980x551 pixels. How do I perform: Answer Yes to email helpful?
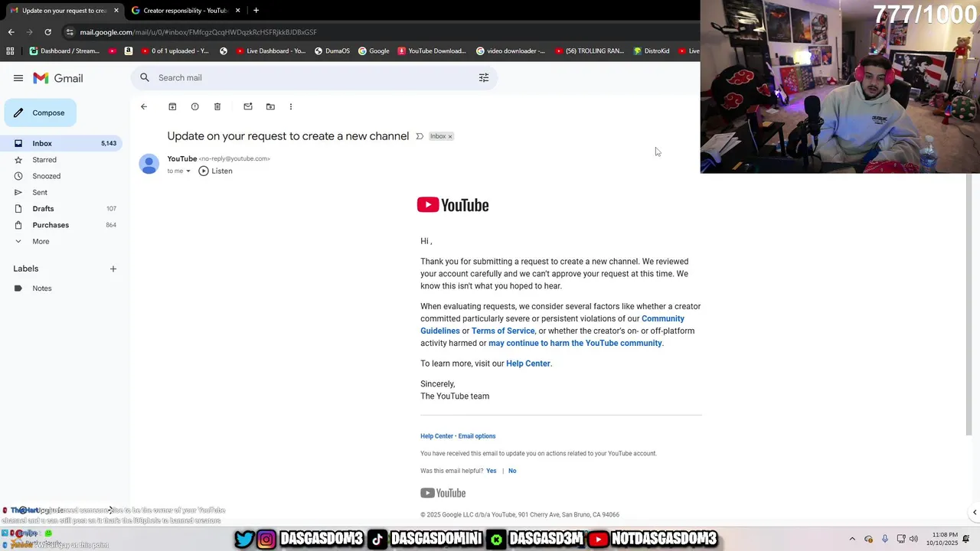click(x=492, y=471)
